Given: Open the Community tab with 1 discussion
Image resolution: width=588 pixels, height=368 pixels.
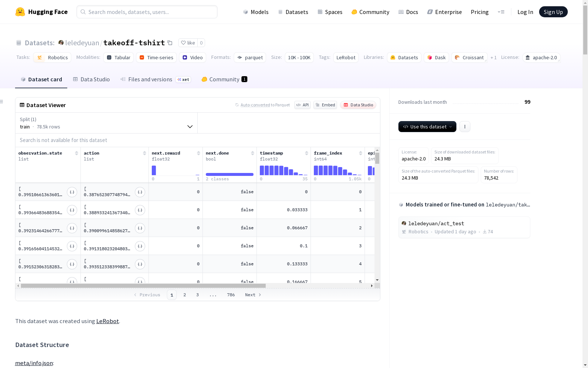Looking at the screenshot, I should click(x=224, y=79).
